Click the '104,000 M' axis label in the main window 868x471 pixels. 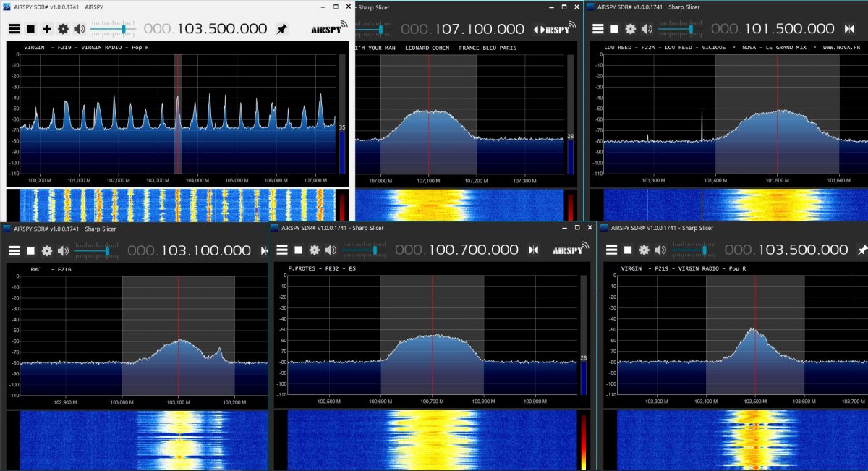pos(197,181)
